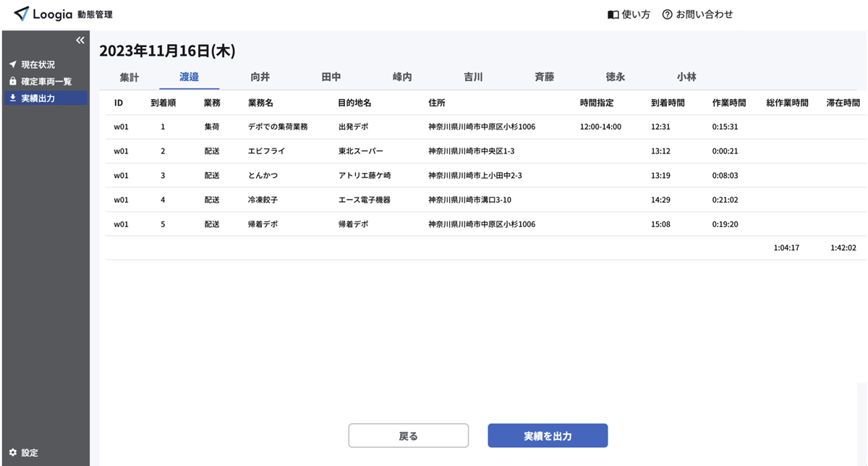Switch to the 集計 tab

pyautogui.click(x=129, y=77)
